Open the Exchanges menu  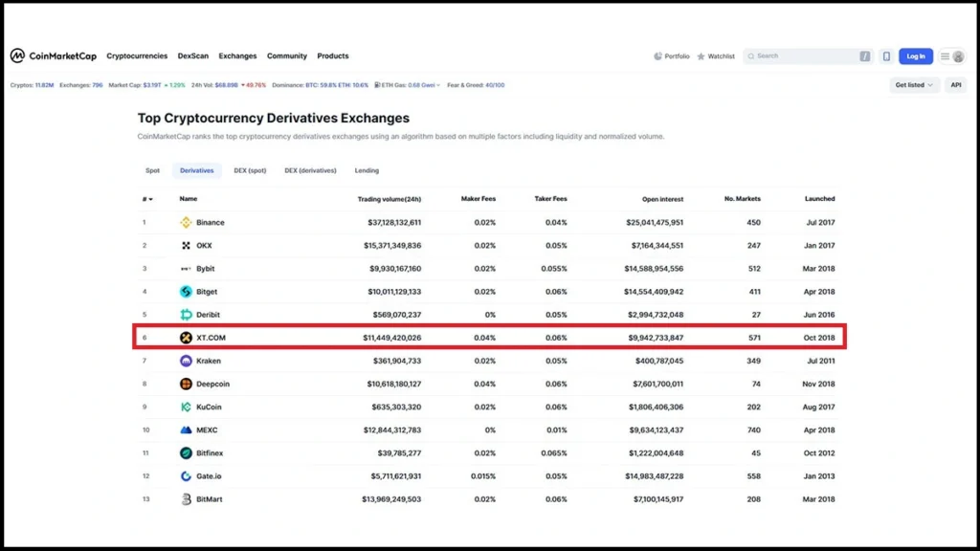point(237,56)
